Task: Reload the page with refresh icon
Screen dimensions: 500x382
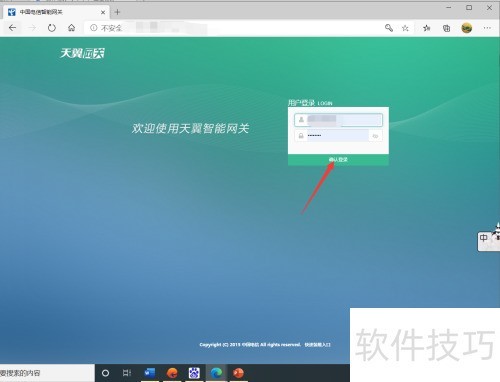Action: tap(52, 28)
